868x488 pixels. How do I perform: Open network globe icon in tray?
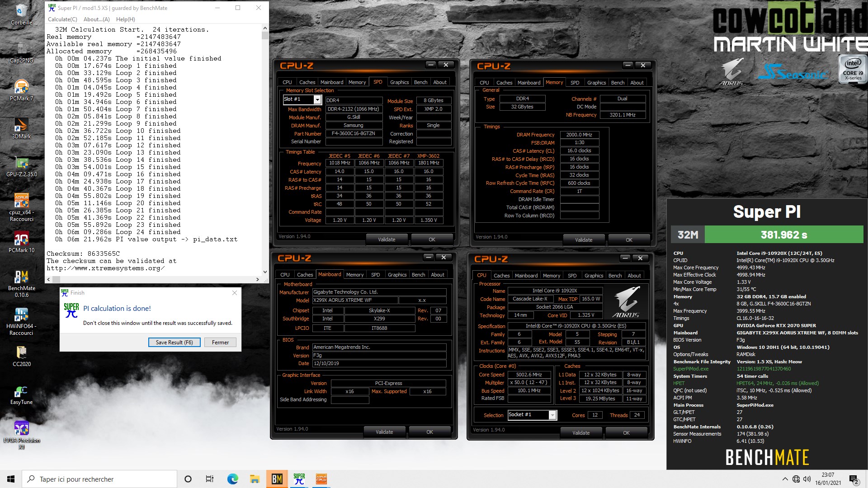(796, 479)
